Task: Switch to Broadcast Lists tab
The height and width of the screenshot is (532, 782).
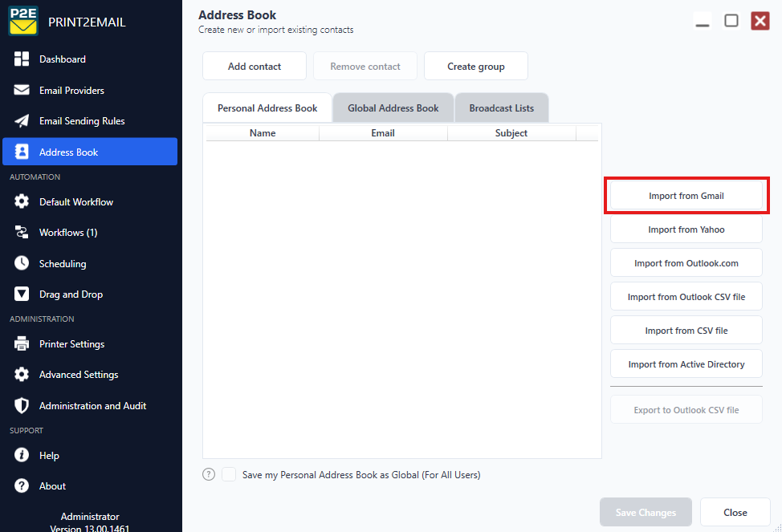Action: coord(501,108)
